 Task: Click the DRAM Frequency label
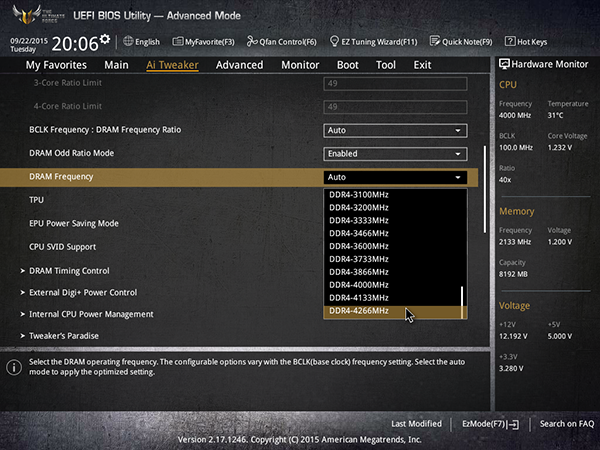click(61, 177)
